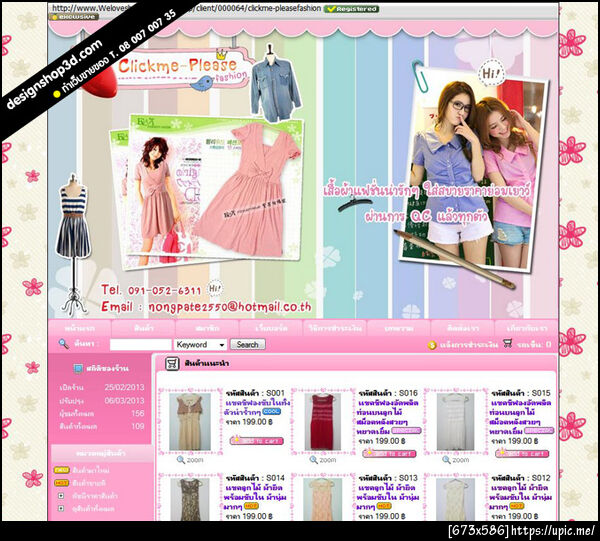
Task: Click the red dress thumbnail for S016
Action: (323, 422)
